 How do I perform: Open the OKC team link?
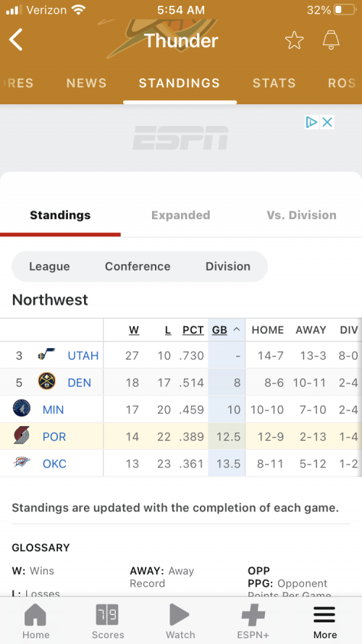(54, 464)
